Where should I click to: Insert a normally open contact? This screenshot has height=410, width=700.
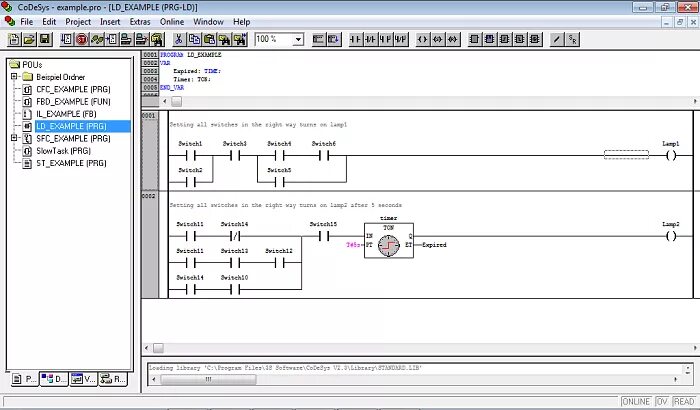pyautogui.click(x=355, y=39)
